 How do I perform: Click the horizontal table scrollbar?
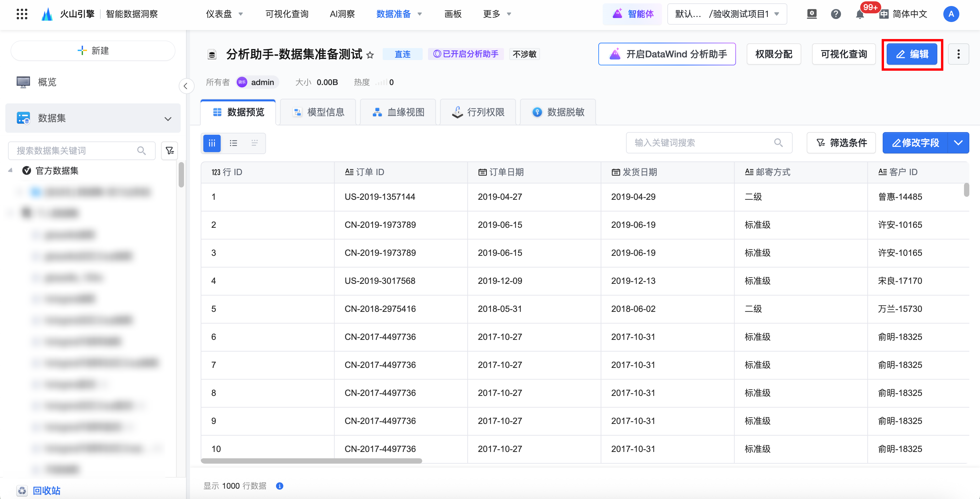311,461
